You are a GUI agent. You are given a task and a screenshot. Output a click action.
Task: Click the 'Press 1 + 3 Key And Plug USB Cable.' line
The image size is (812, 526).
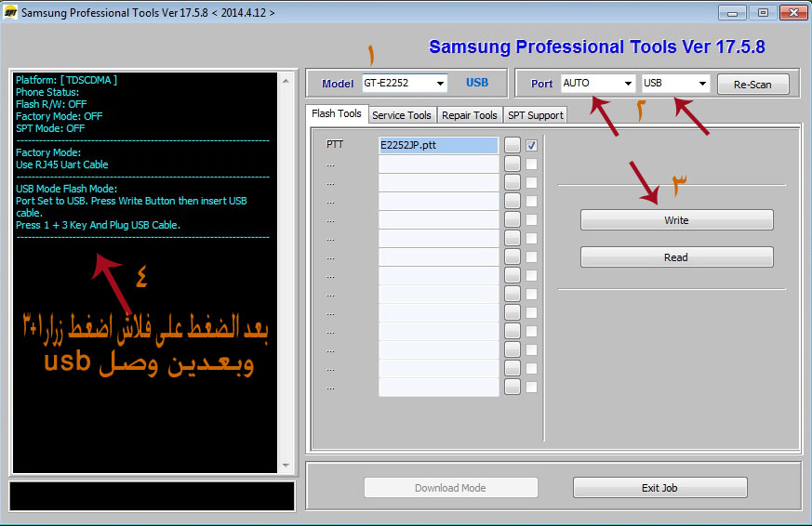click(x=98, y=225)
